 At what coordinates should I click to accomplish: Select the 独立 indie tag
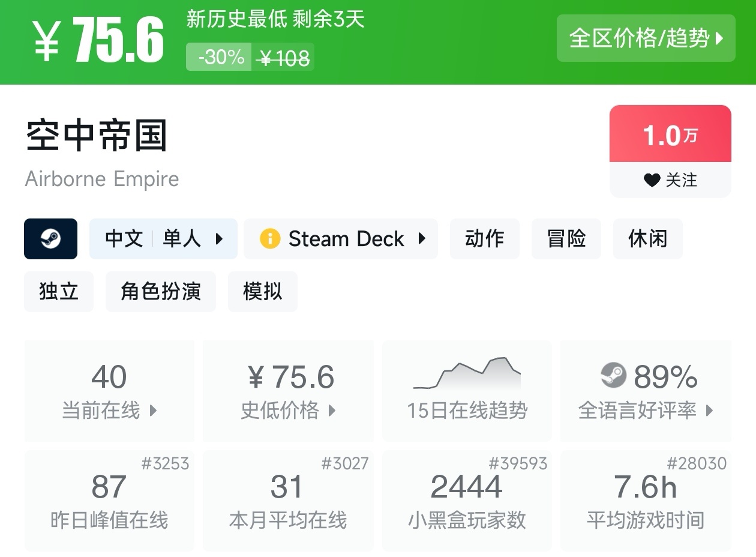59,292
